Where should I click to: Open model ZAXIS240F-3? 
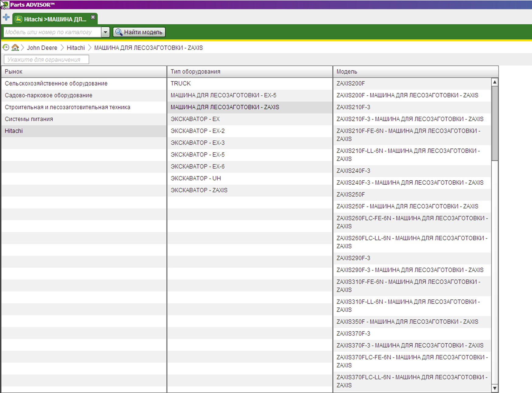pos(353,171)
